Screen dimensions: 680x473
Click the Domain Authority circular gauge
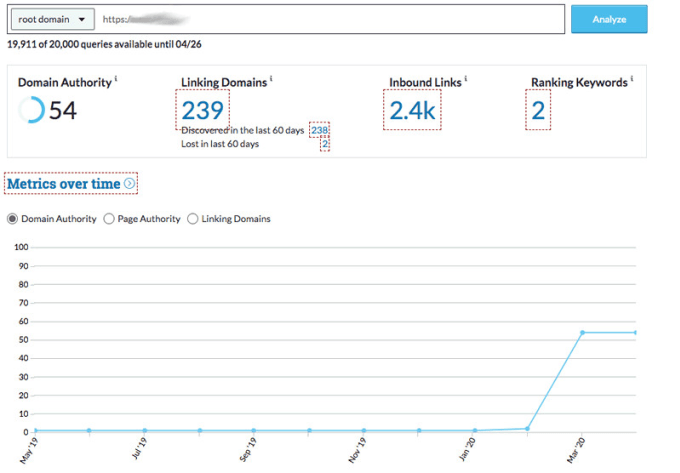[31, 110]
